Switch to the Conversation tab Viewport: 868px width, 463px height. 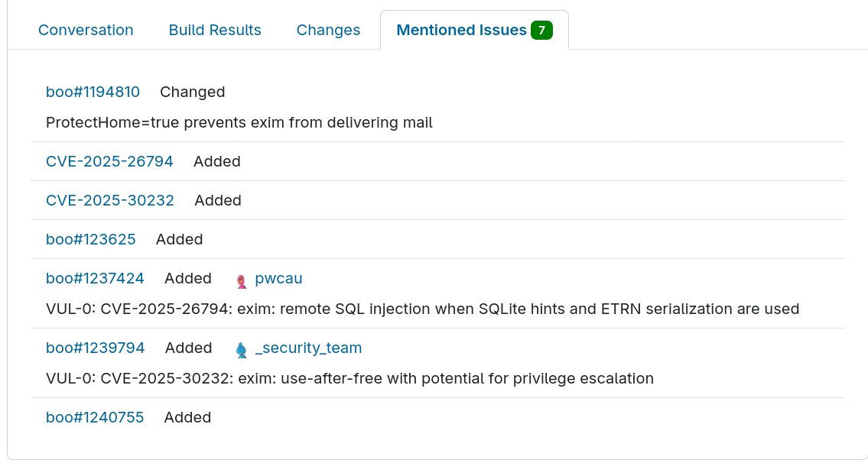[86, 30]
